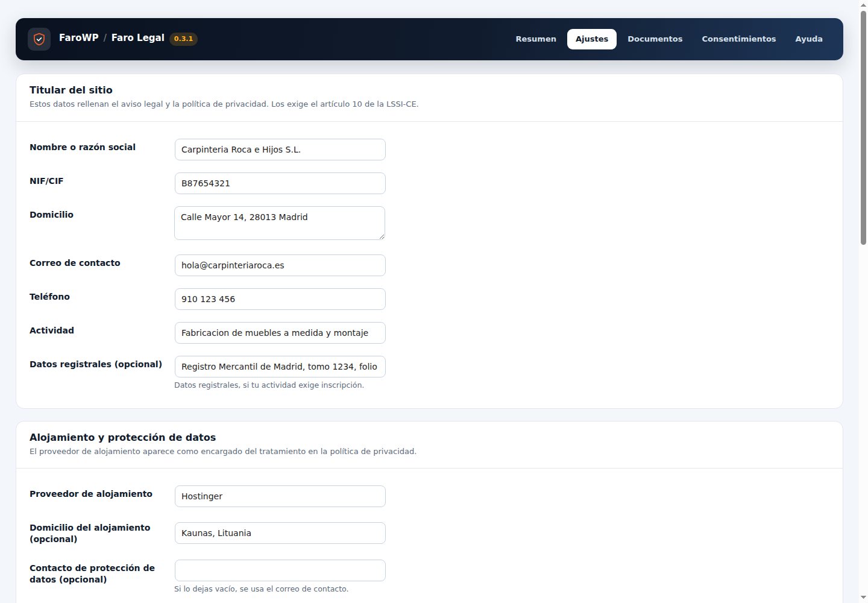Screen dimensions: 868x603
Task: Click the hint 'Si lo dejas vacío' text
Action: (x=261, y=589)
